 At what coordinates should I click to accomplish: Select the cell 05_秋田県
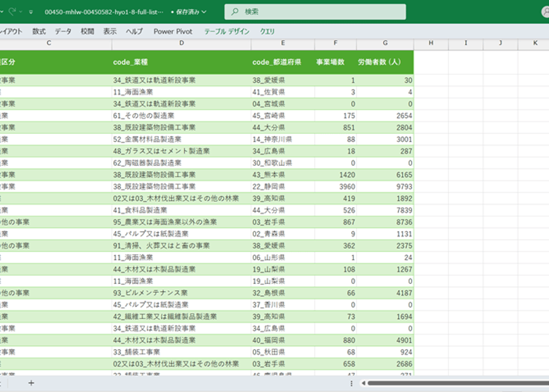coord(283,352)
